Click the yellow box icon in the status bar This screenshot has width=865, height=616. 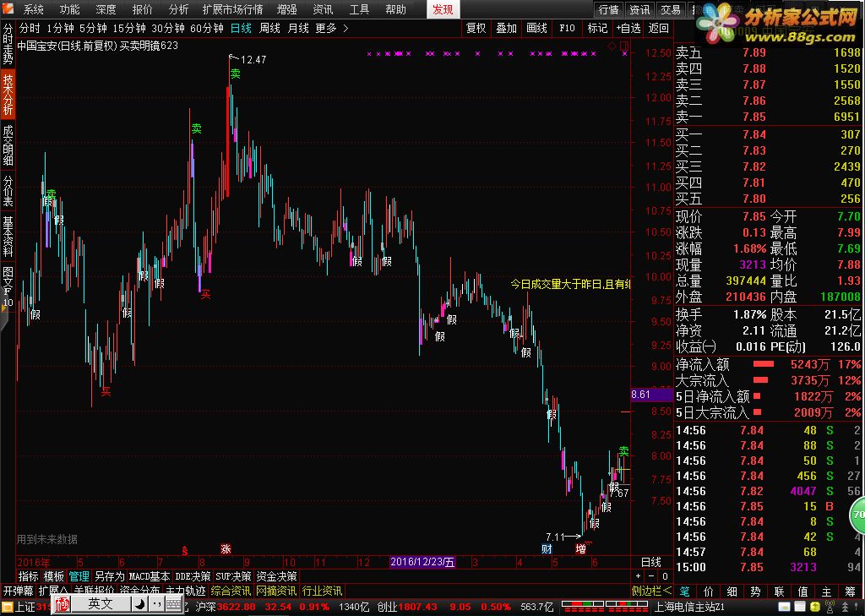[x=815, y=608]
